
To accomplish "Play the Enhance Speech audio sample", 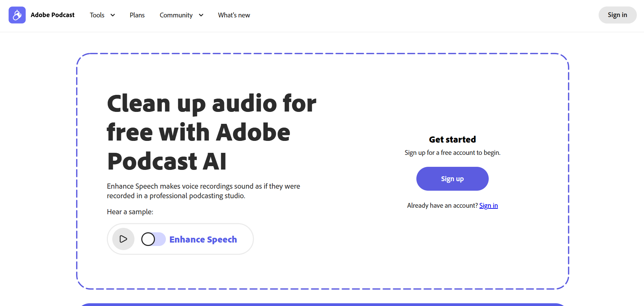I will tap(124, 239).
